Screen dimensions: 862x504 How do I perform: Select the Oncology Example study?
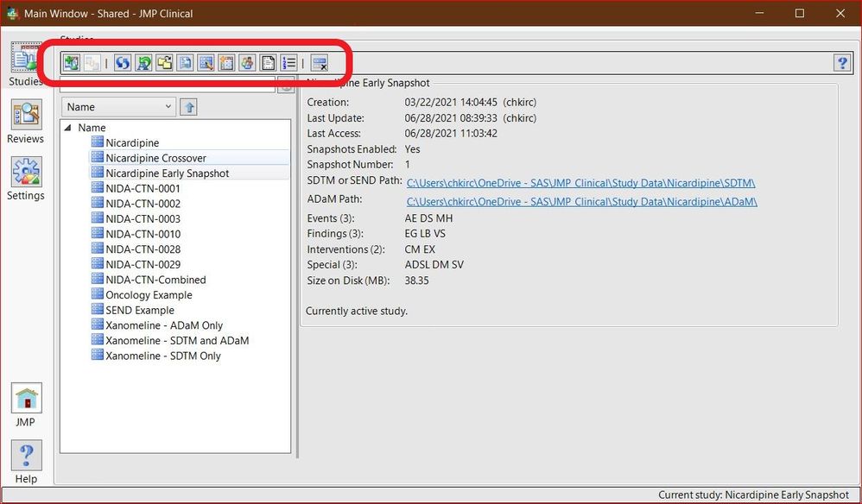149,295
